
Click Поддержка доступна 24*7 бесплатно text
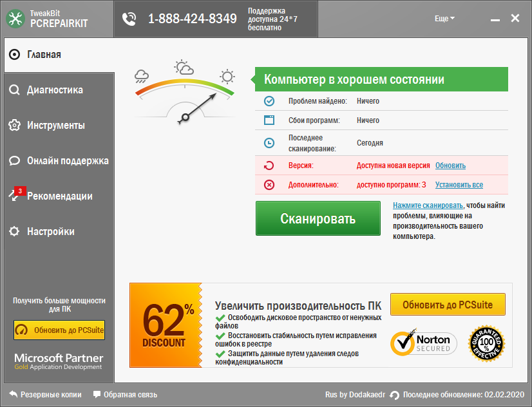[x=272, y=19]
